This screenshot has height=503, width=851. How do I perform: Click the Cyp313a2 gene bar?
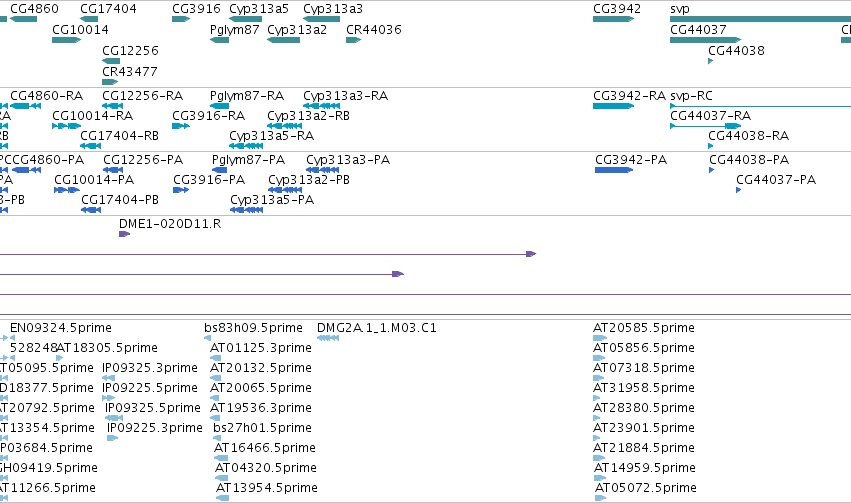coord(283,40)
